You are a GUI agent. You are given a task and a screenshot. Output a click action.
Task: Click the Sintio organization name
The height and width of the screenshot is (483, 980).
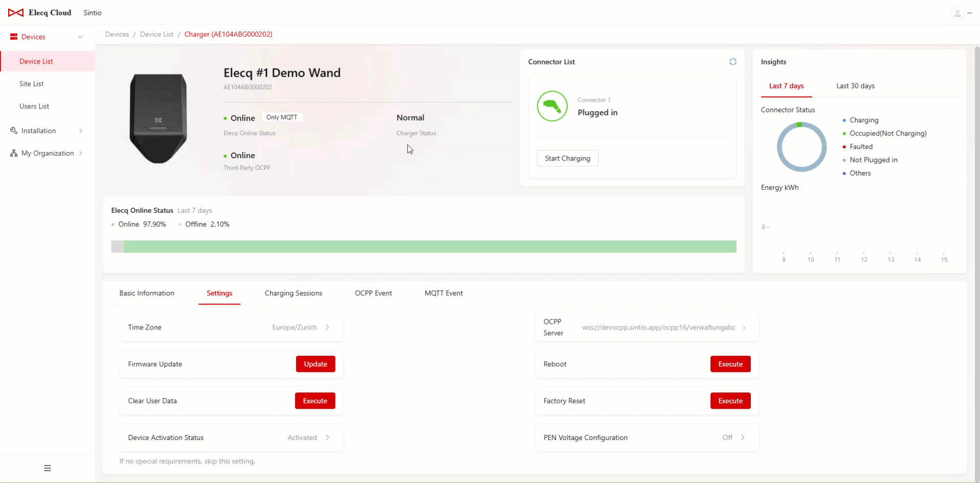click(x=93, y=13)
